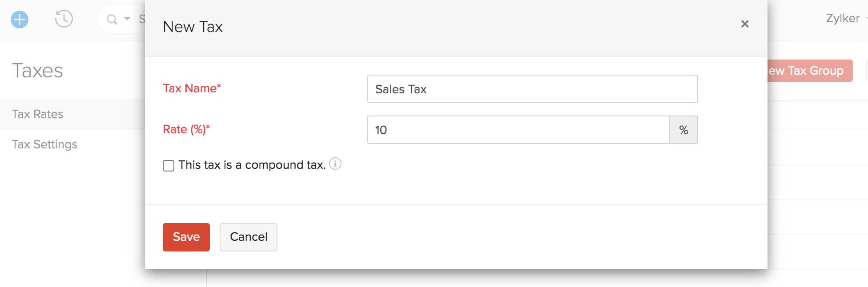Close the New Tax dialog with the X
Viewport: 868px width, 287px height.
[x=745, y=24]
